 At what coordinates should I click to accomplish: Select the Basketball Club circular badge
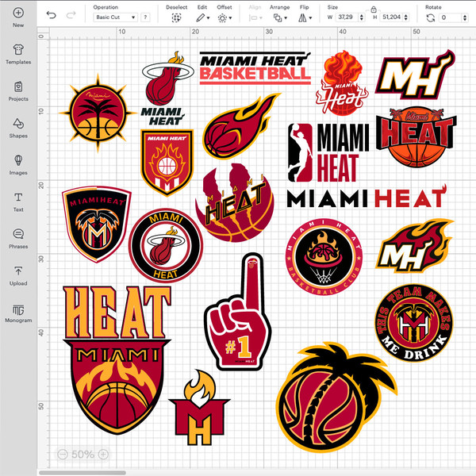324,257
